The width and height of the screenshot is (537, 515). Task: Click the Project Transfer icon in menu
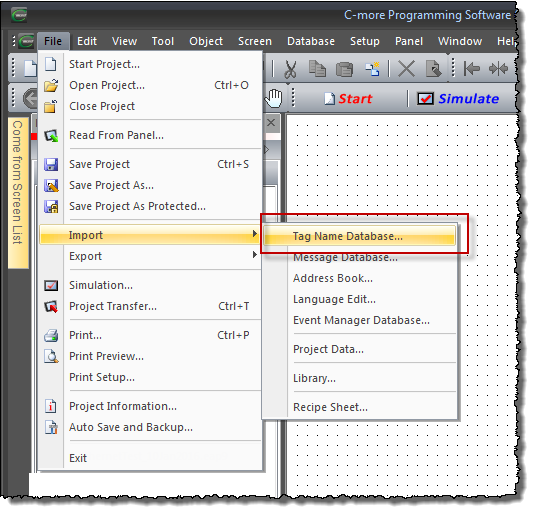point(51,306)
